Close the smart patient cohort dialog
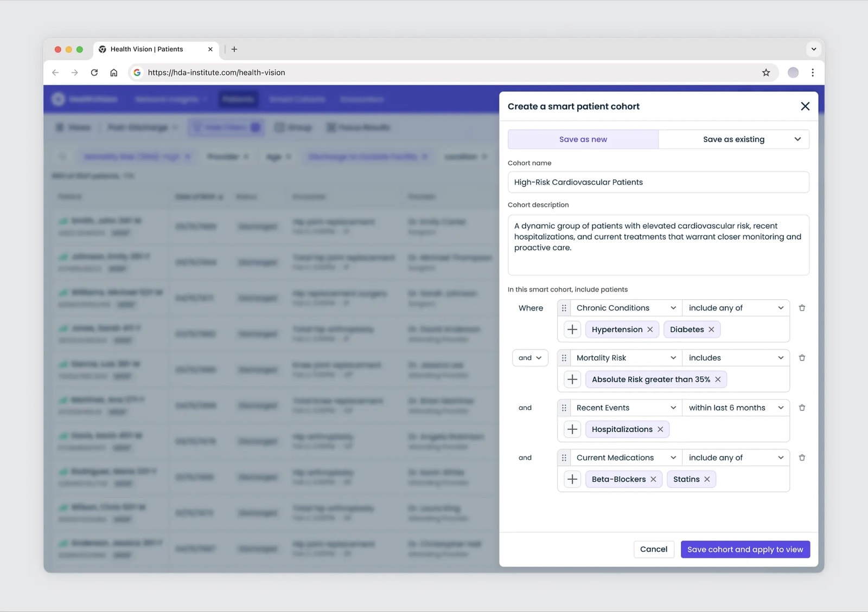Viewport: 868px width, 612px height. [805, 106]
